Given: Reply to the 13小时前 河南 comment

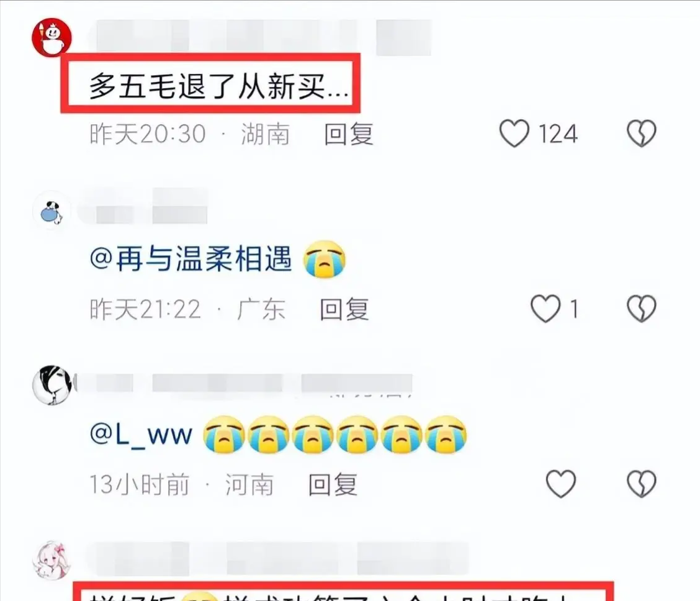Looking at the screenshot, I should coord(333,484).
